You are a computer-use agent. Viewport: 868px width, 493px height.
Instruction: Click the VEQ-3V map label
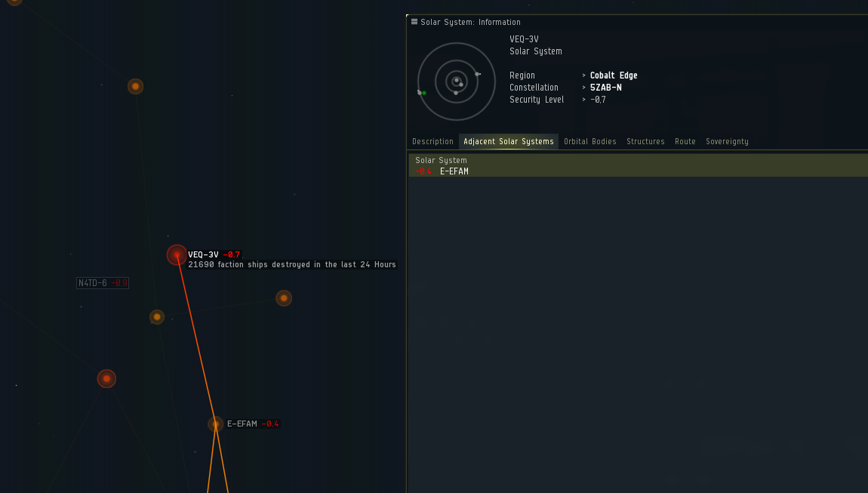point(214,255)
